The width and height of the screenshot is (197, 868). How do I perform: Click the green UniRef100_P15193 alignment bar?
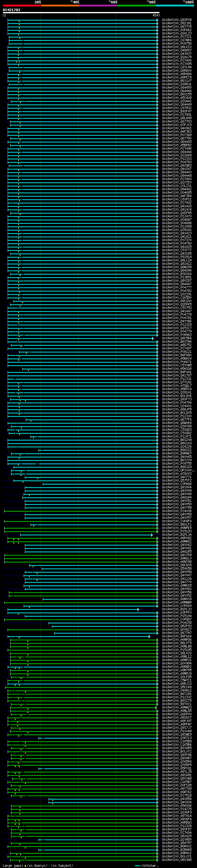pyautogui.click(x=80, y=532)
